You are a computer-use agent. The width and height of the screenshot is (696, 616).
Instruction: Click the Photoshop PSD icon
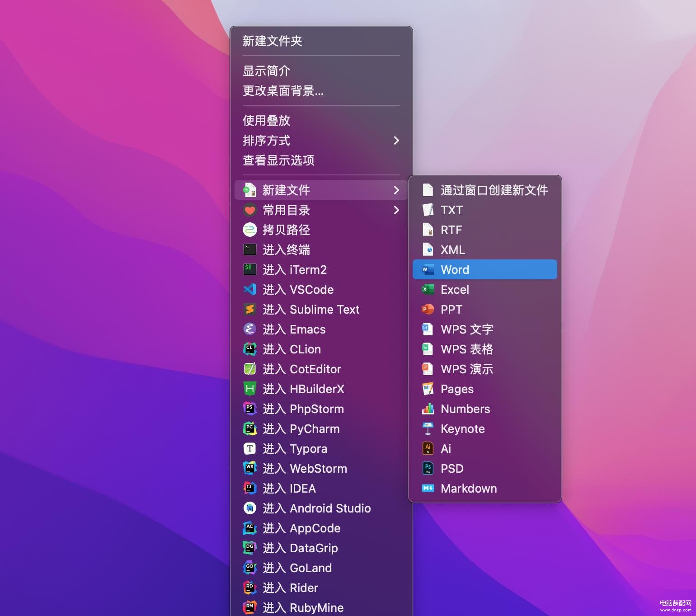point(428,468)
